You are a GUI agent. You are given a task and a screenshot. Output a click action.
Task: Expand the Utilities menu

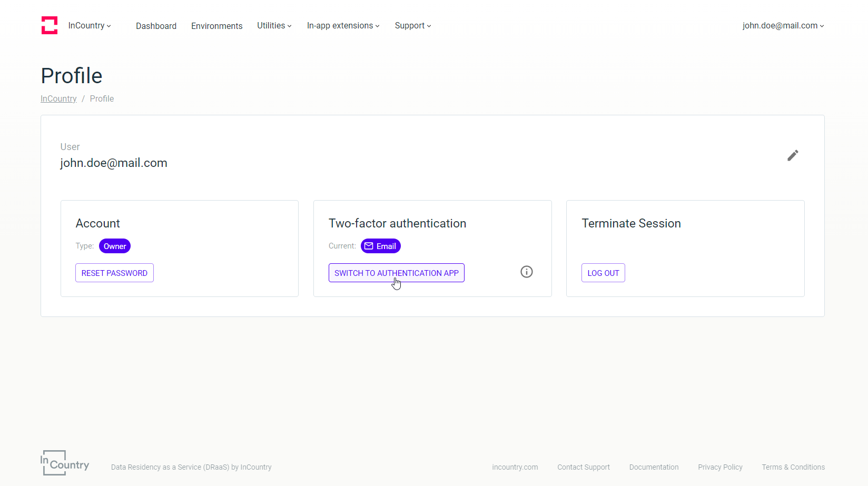pyautogui.click(x=274, y=26)
